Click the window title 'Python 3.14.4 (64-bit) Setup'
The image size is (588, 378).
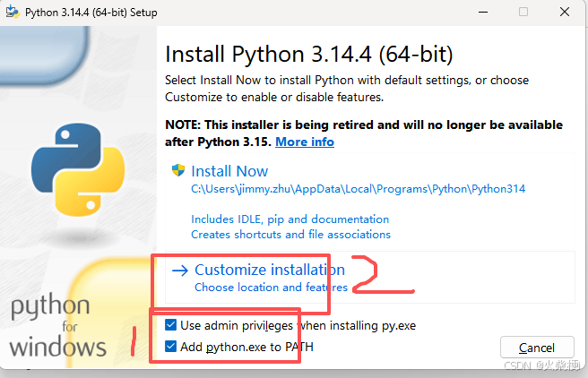point(91,13)
